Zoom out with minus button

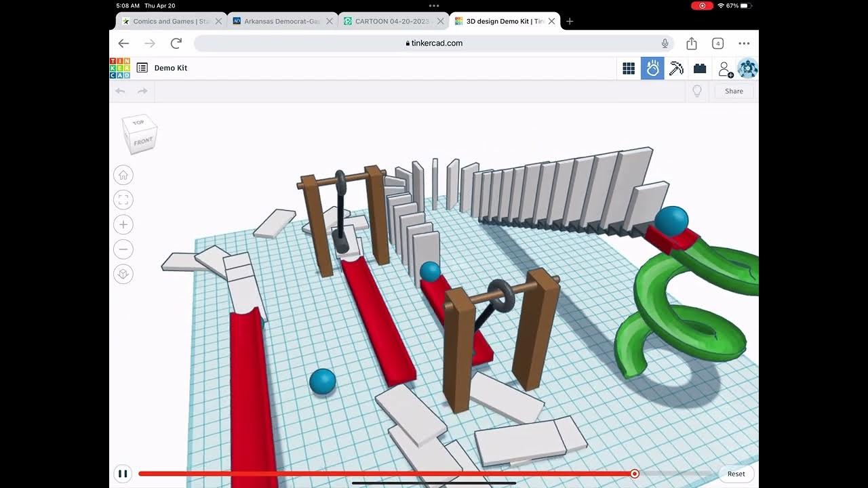(123, 249)
